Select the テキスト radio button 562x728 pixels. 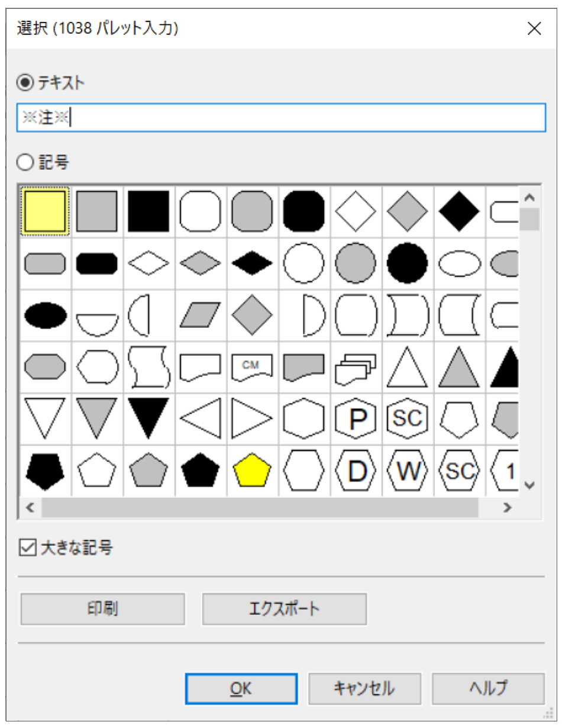25,83
